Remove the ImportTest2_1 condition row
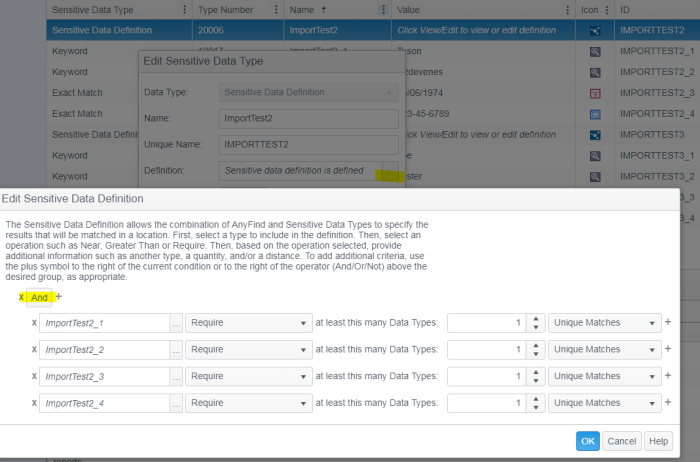Image resolution: width=700 pixels, height=462 pixels. coord(35,323)
